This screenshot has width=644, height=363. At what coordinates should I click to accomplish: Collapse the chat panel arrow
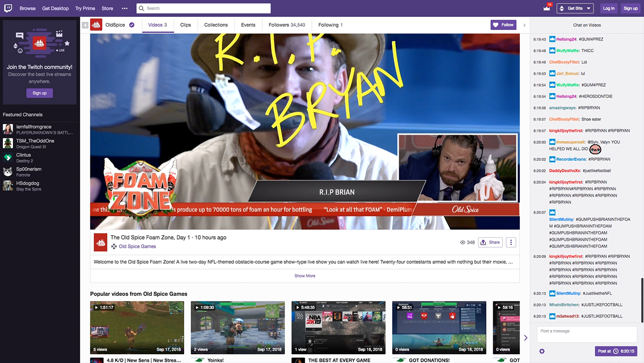point(525,25)
